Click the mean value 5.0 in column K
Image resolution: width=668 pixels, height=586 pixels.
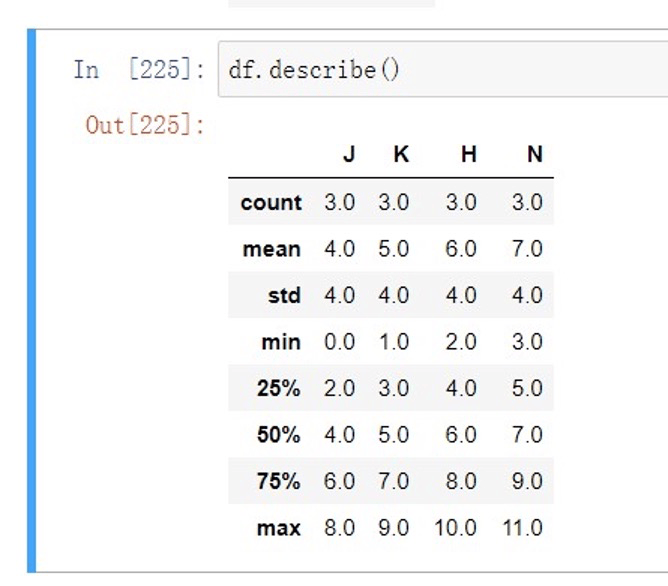(393, 249)
